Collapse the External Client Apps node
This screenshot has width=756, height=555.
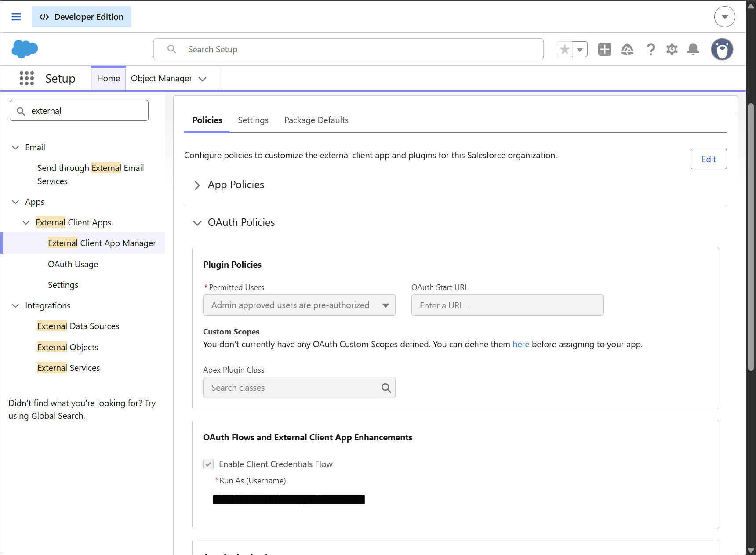[26, 223]
